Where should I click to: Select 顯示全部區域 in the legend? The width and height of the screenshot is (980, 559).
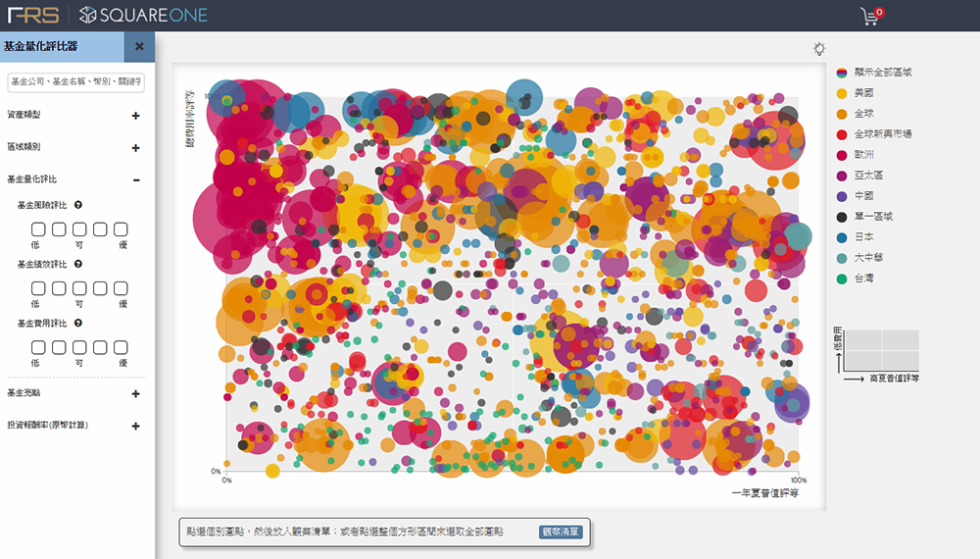coord(874,73)
